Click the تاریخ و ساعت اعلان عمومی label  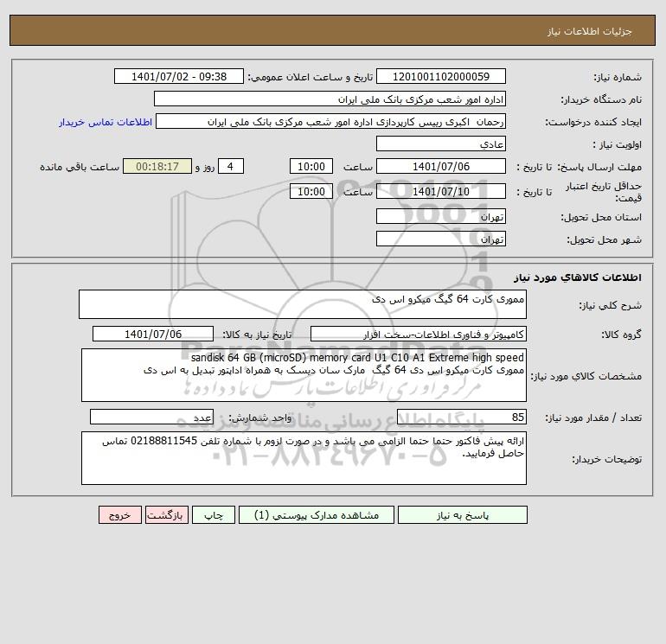310,77
